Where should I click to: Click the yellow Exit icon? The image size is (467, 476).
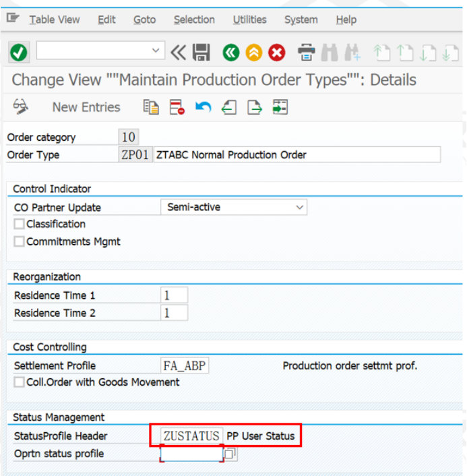pyautogui.click(x=253, y=52)
